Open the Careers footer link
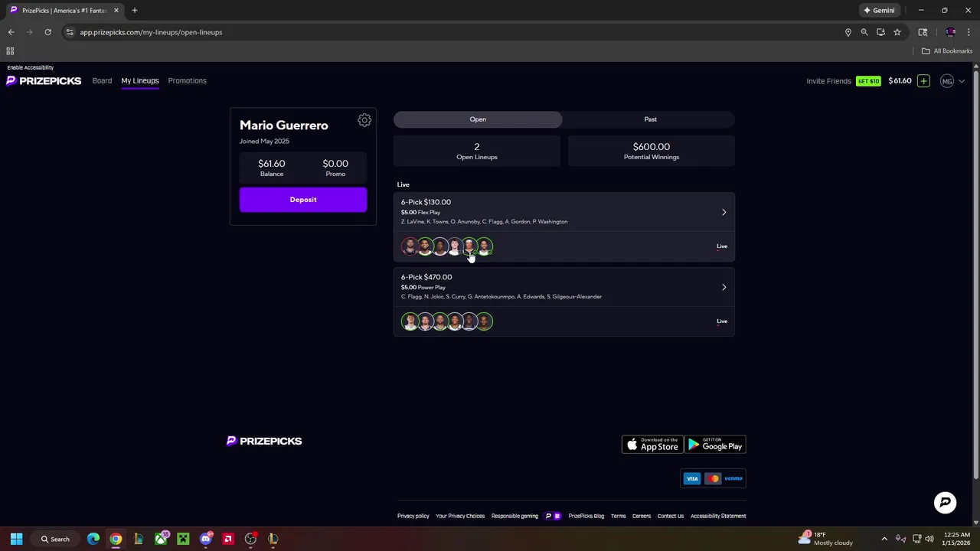This screenshot has height=551, width=980. tap(642, 516)
